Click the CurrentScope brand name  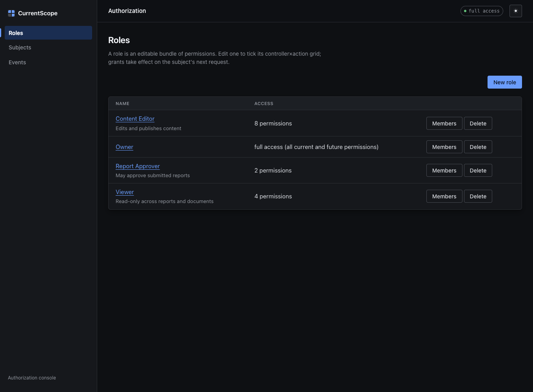coord(38,13)
